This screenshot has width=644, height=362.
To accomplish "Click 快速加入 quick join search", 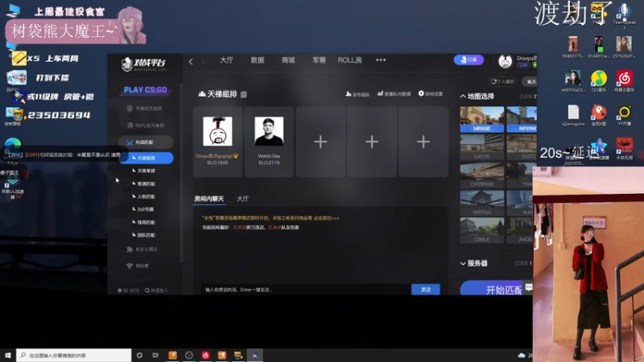I will tap(156, 290).
